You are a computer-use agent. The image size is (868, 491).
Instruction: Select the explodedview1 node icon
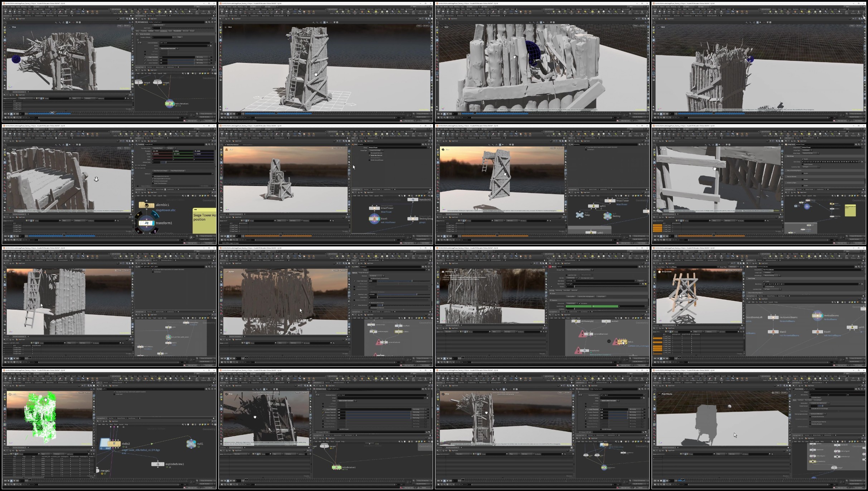tap(157, 464)
